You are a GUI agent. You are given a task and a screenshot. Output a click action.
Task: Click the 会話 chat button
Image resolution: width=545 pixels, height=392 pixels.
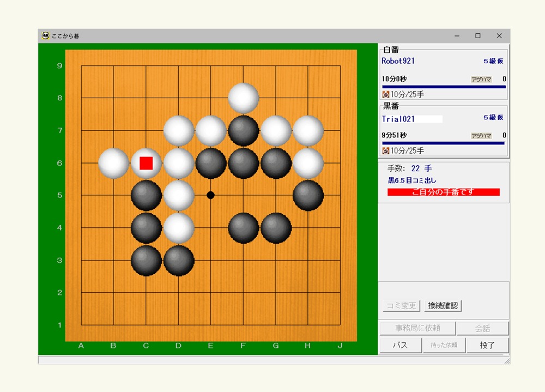(x=482, y=328)
